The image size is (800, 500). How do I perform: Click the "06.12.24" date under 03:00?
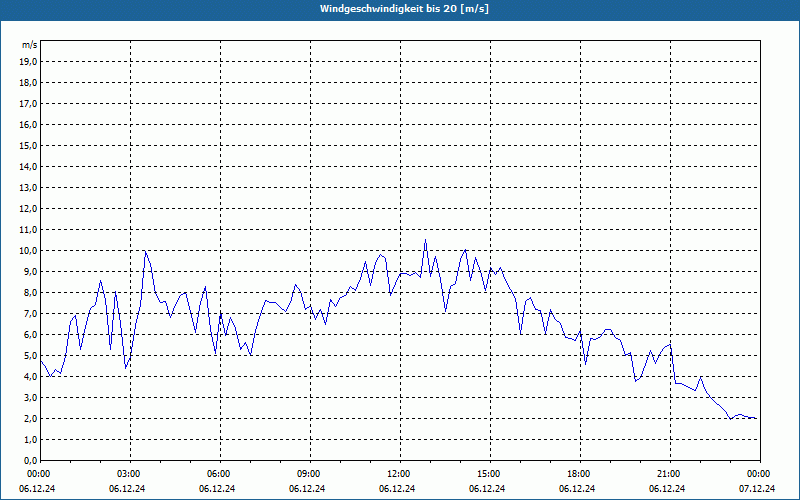[127, 488]
